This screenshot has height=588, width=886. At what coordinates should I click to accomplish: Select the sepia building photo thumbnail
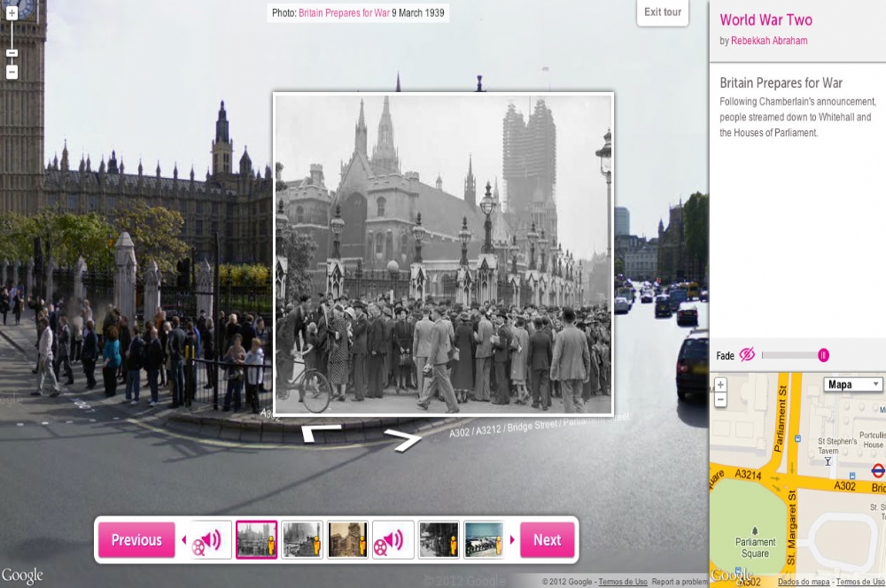click(x=347, y=540)
